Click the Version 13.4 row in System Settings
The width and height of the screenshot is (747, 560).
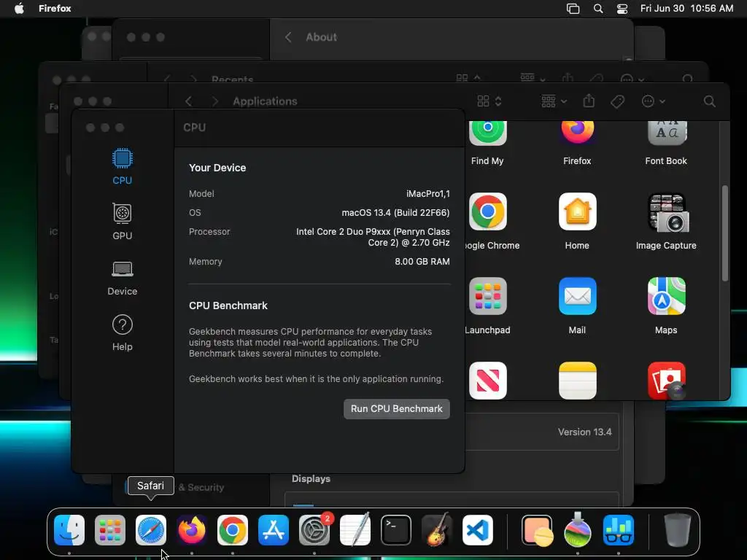(x=542, y=432)
